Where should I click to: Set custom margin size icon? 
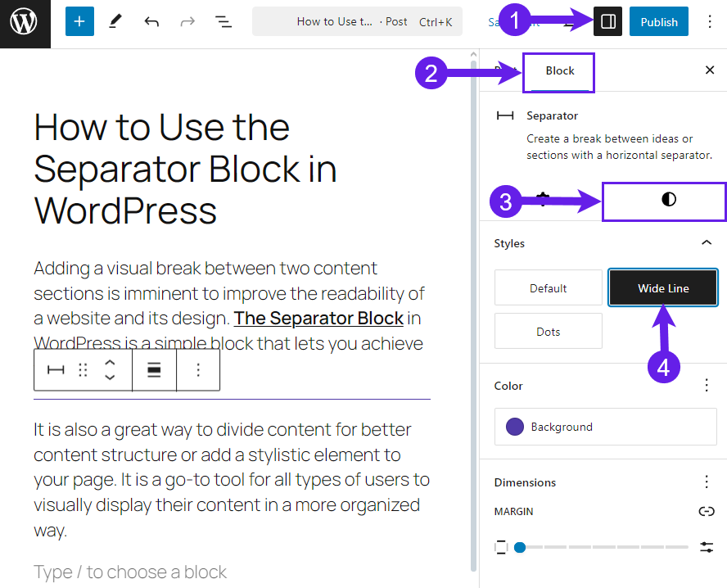[707, 547]
